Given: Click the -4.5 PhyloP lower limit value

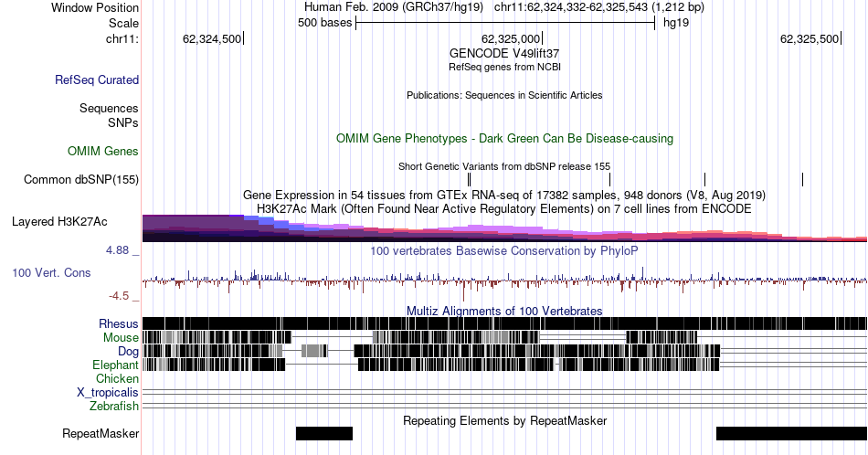Looking at the screenshot, I should coord(119,296).
